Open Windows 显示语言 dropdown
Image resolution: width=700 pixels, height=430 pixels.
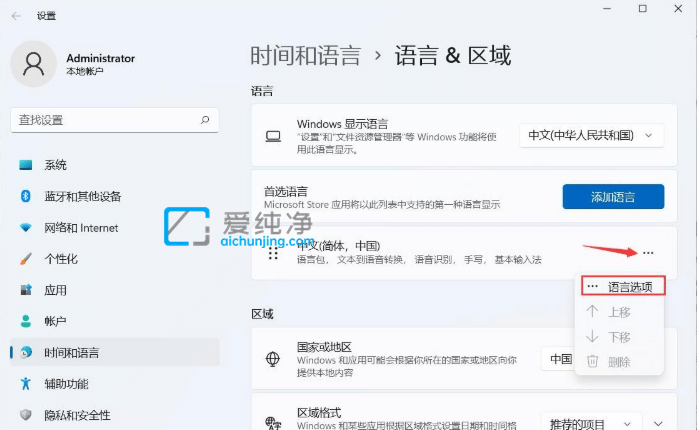coord(592,135)
